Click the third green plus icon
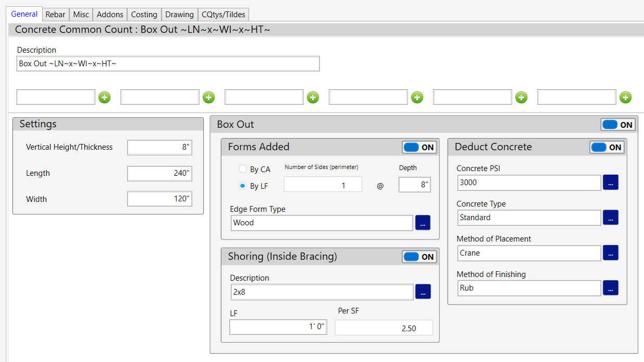The height and width of the screenshot is (362, 644). (x=313, y=98)
